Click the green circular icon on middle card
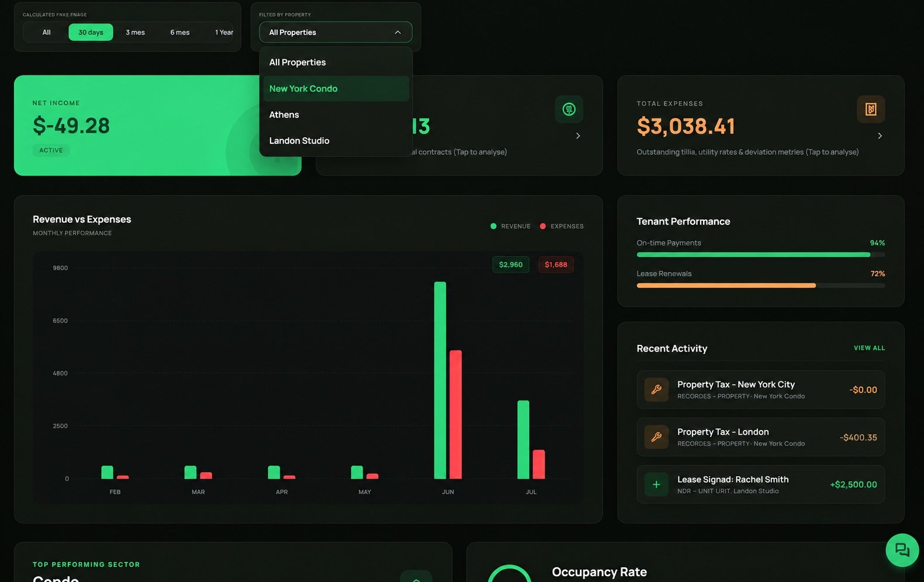The image size is (924, 582). point(569,109)
